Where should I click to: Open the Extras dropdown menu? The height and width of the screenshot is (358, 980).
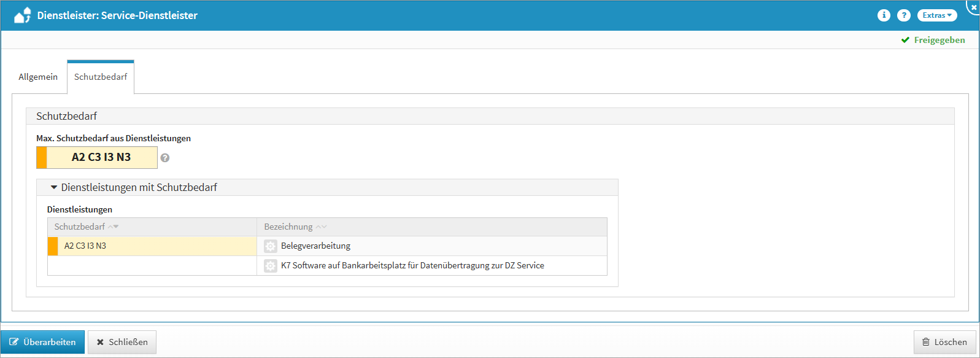tap(936, 15)
